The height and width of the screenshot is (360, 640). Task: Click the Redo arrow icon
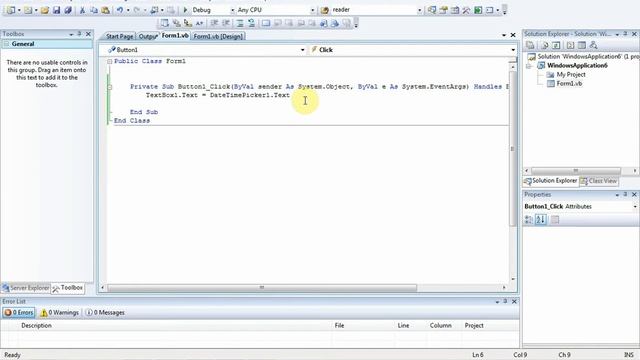tap(137, 10)
